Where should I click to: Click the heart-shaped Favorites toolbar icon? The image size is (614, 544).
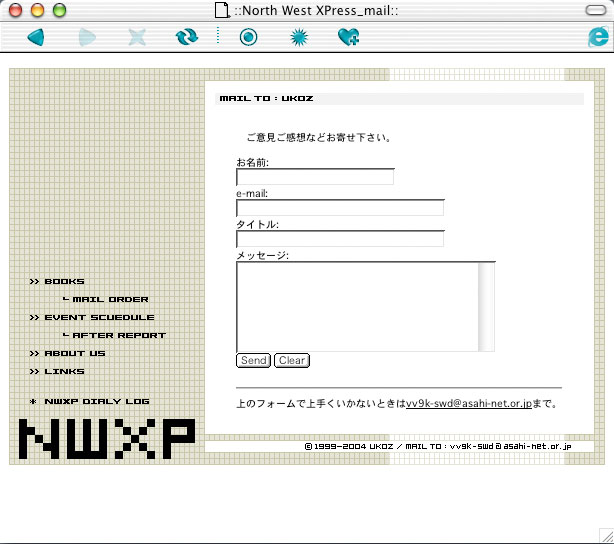click(x=348, y=37)
